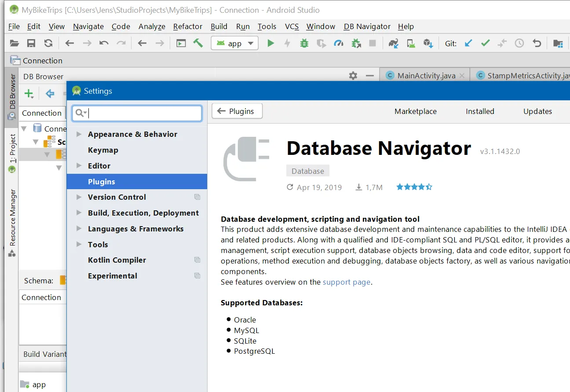Viewport: 570px width, 392px height.
Task: Expand the Editor settings section
Action: (79, 166)
